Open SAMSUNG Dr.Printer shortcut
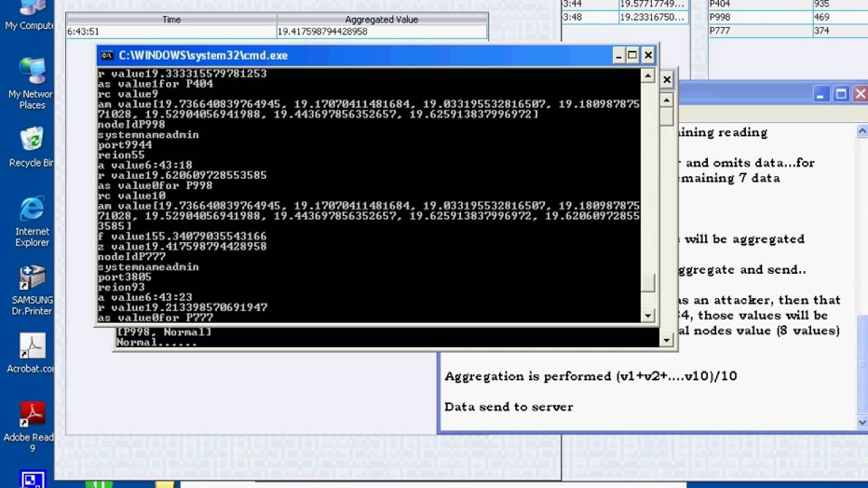Screen dimensions: 868x488 pos(32,290)
